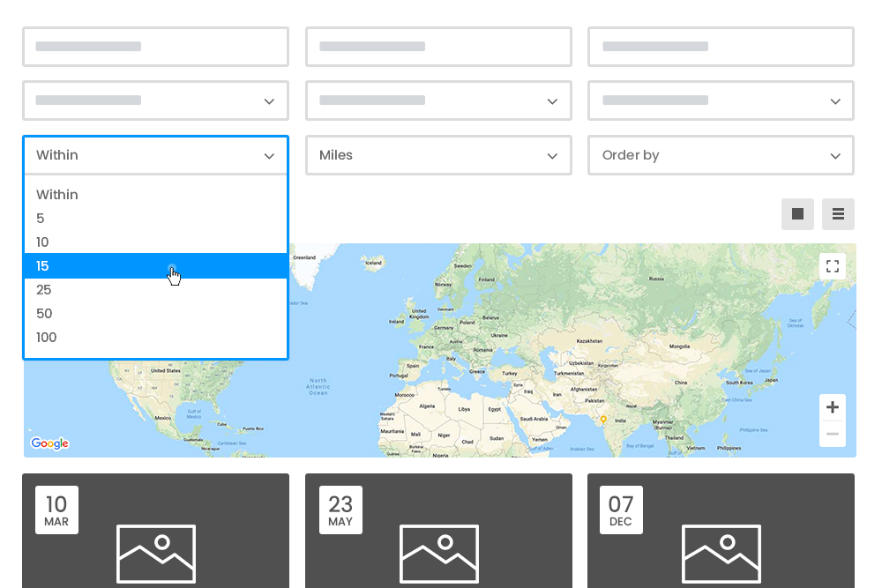Click the top-left text input field
Viewport: 882px width, 588px height.
point(155,47)
